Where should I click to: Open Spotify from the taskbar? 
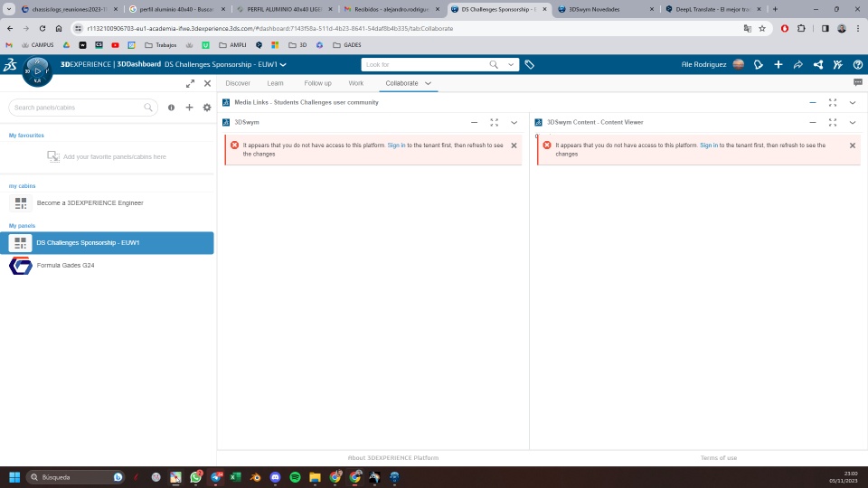295,477
